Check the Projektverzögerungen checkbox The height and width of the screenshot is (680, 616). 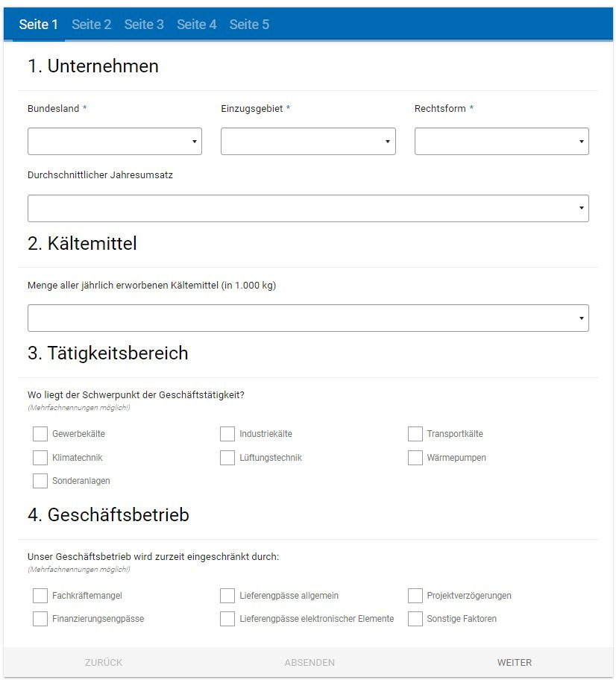pos(415,595)
